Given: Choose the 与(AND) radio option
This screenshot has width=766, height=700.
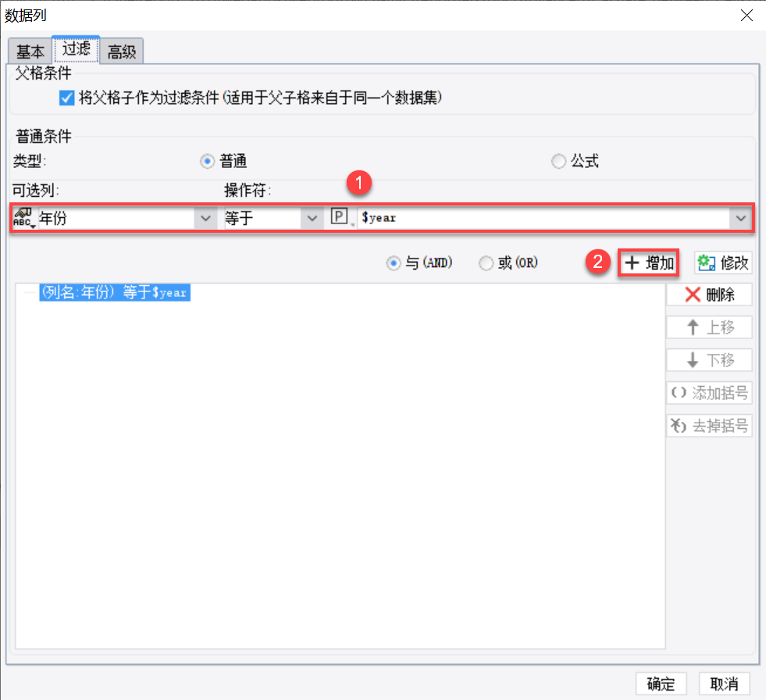Looking at the screenshot, I should pyautogui.click(x=394, y=263).
